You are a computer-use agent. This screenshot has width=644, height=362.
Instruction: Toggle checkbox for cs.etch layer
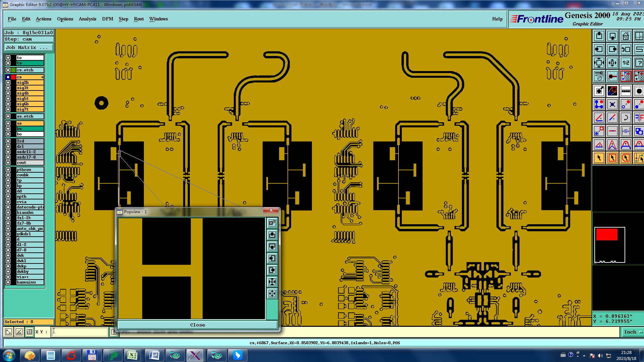pyautogui.click(x=8, y=70)
